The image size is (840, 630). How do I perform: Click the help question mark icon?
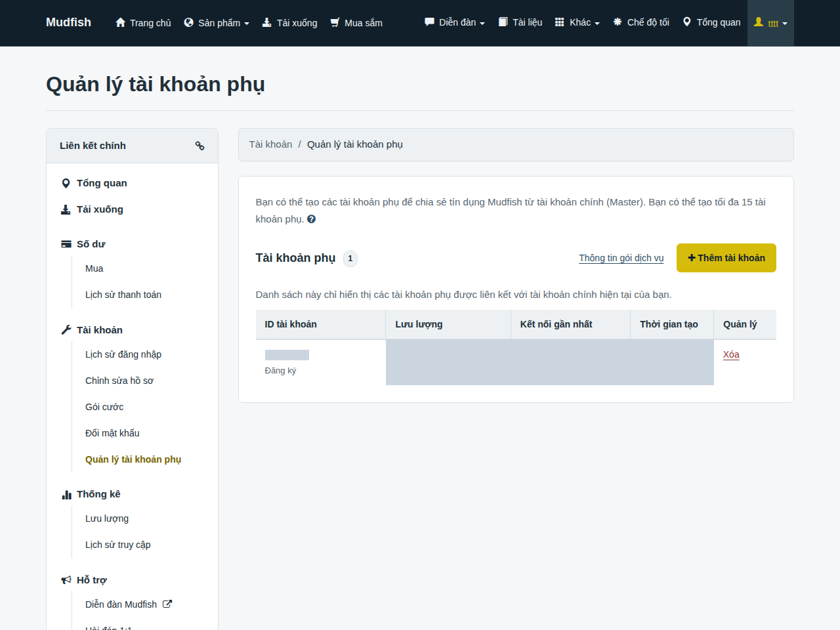click(311, 219)
